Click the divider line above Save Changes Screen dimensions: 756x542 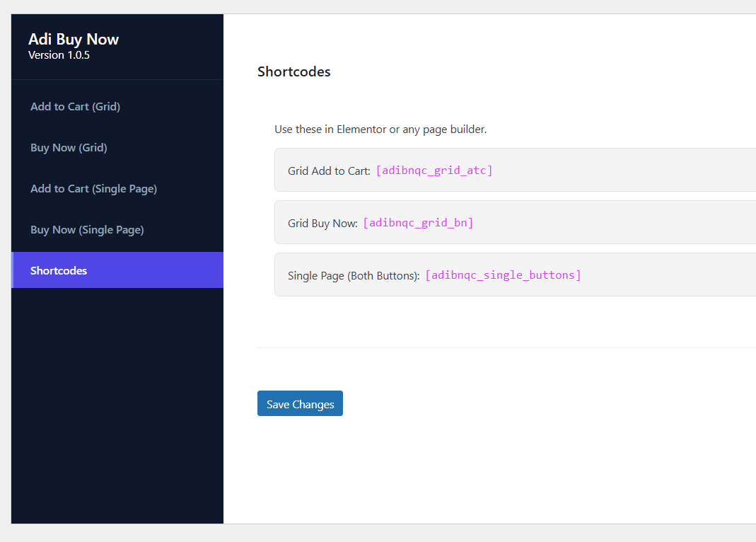pyautogui.click(x=495, y=347)
